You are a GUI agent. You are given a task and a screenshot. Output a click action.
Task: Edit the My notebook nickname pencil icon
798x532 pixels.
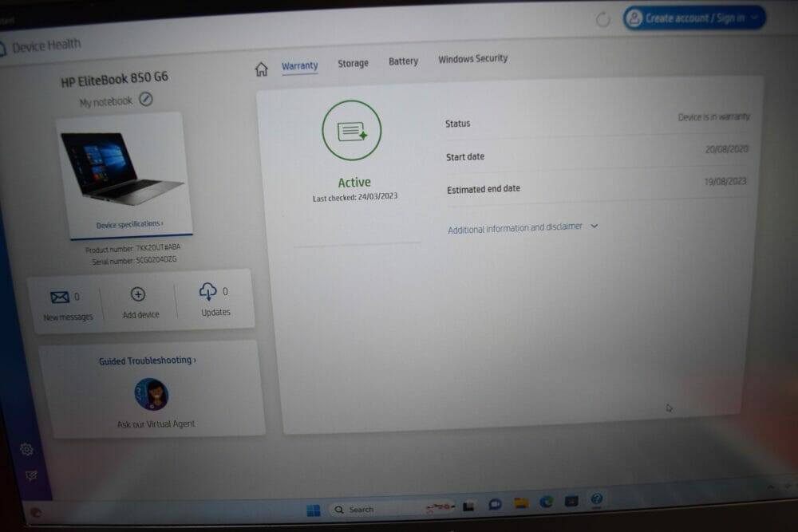point(146,99)
